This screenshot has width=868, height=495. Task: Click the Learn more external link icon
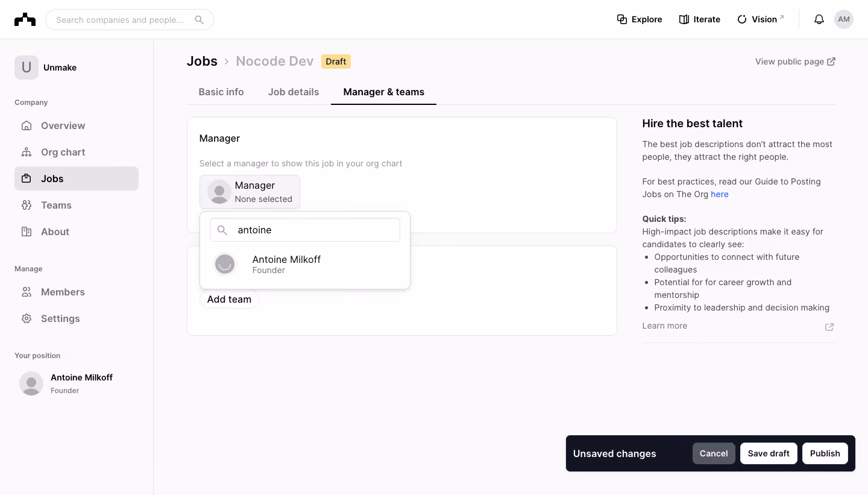coord(829,327)
